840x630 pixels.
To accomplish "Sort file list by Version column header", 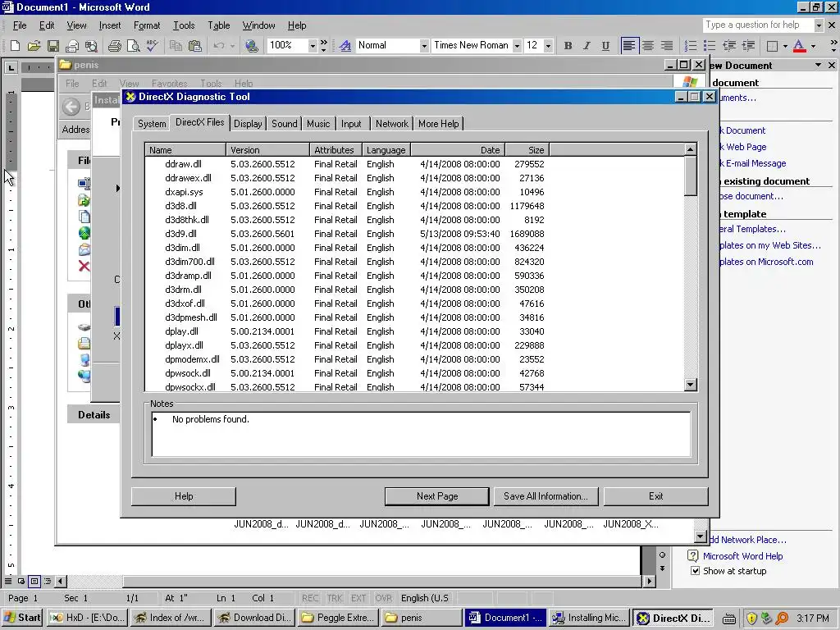I will click(x=268, y=150).
